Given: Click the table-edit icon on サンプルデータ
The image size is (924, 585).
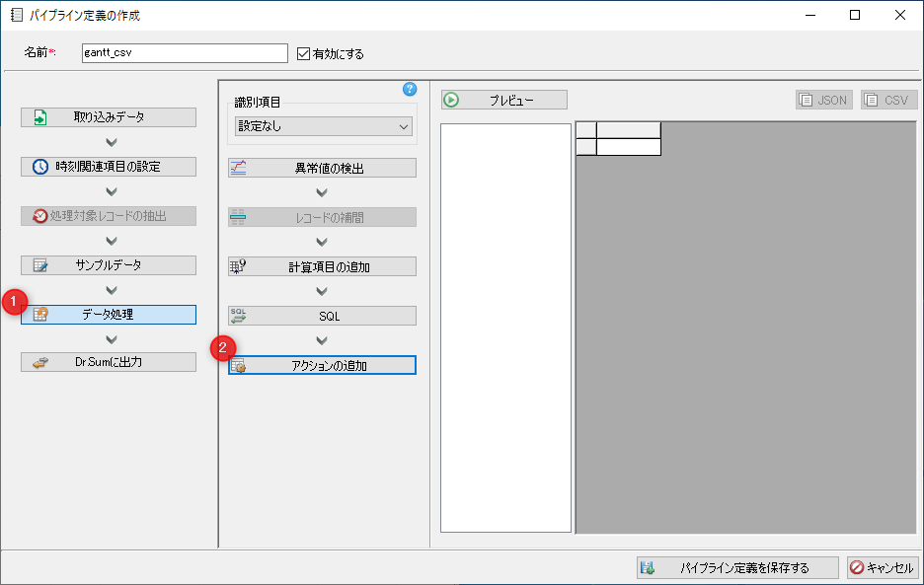Looking at the screenshot, I should 40,265.
